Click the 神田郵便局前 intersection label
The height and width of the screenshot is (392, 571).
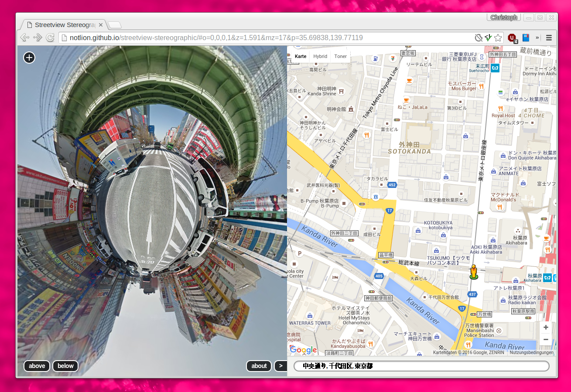(x=378, y=298)
